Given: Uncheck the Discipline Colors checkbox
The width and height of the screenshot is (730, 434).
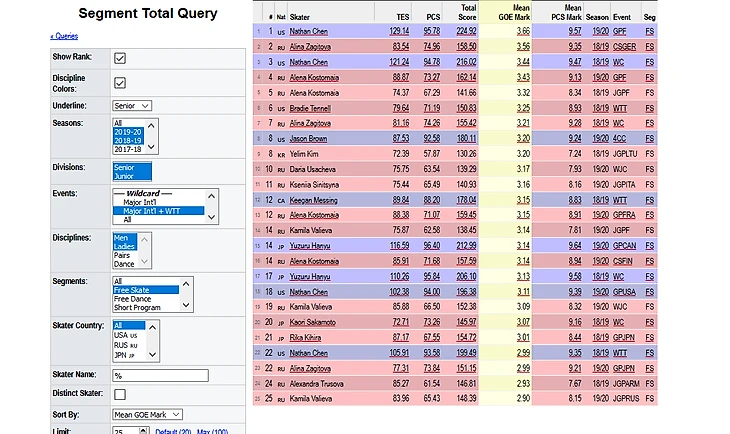Looking at the screenshot, I should [120, 83].
